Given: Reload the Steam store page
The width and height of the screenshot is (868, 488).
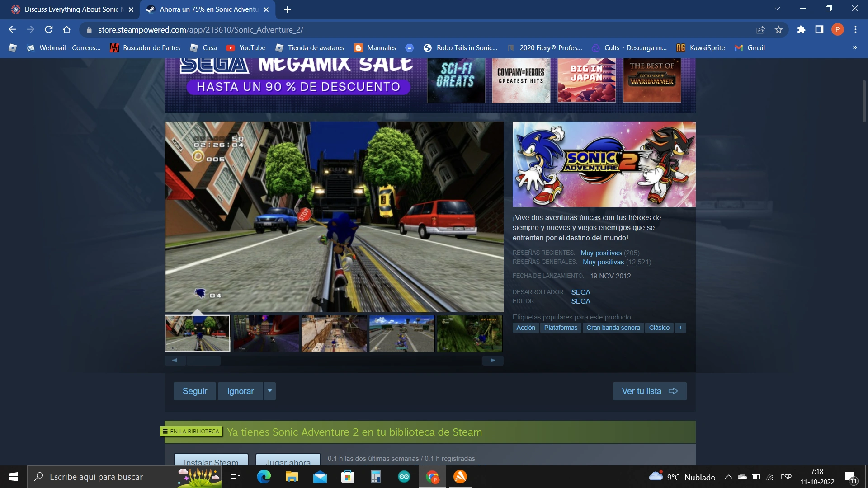Looking at the screenshot, I should point(49,30).
